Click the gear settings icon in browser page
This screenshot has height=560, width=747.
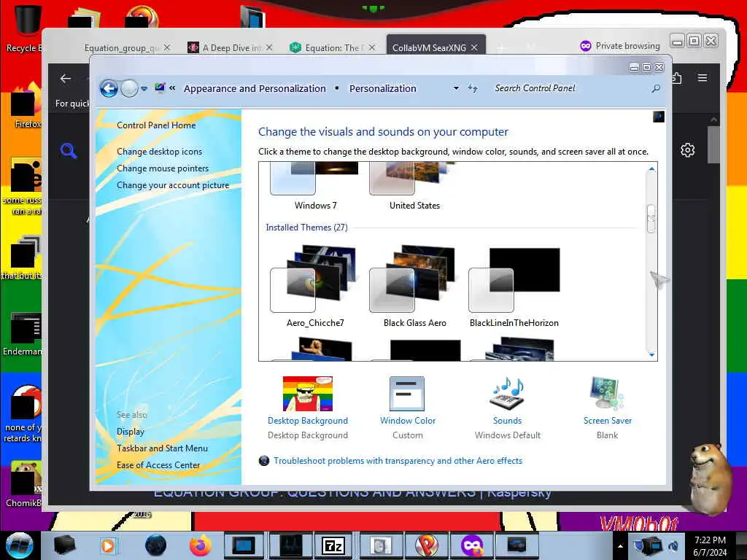[x=687, y=150]
